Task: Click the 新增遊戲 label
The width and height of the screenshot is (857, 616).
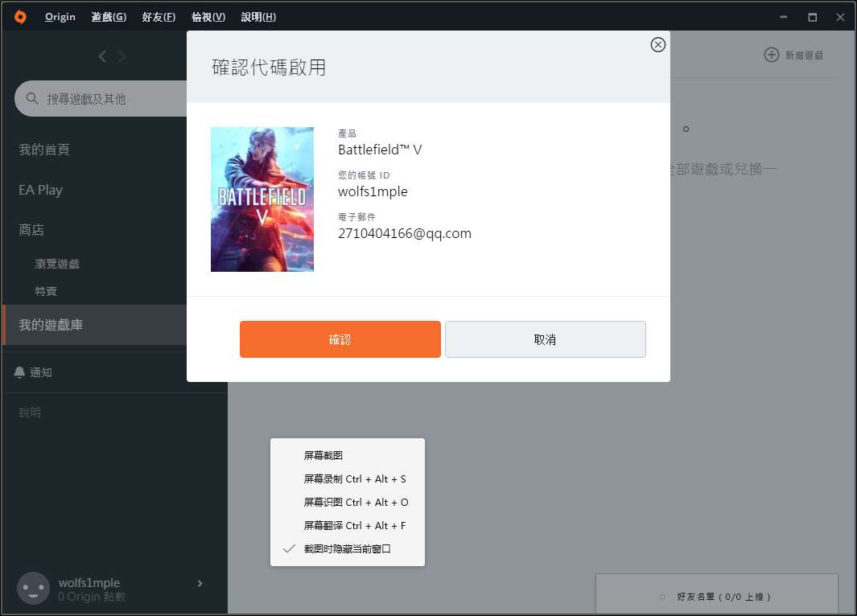Action: (804, 55)
